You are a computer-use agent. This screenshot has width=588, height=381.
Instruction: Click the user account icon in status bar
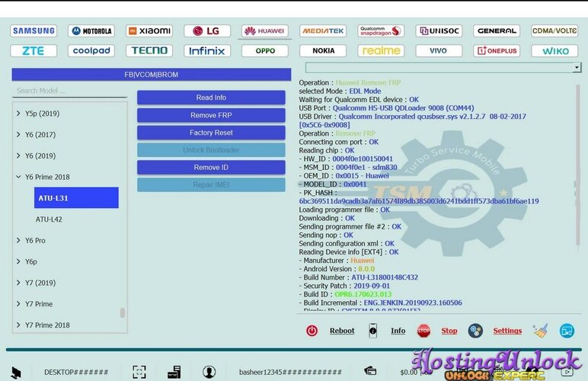[209, 372]
